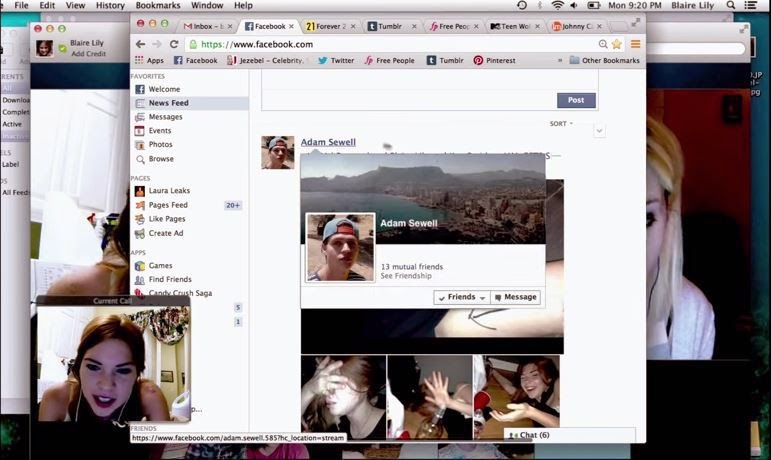Open the Apps bookmarks shortcut

pos(149,60)
